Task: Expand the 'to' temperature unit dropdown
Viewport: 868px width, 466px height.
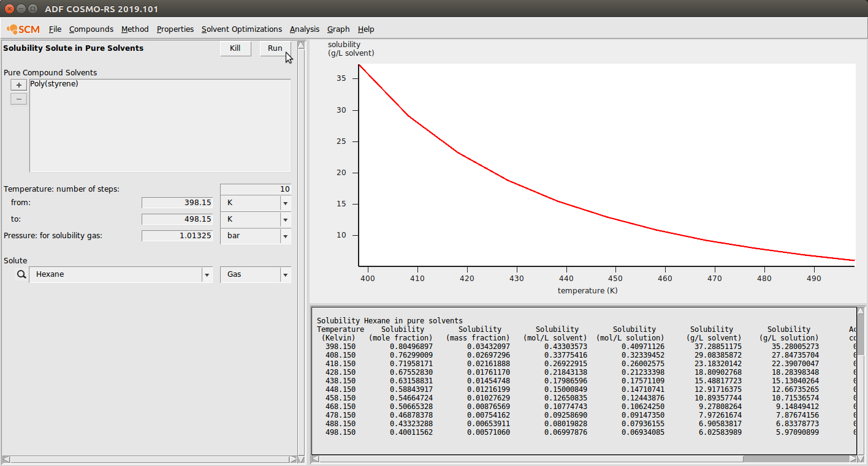Action: [x=285, y=219]
